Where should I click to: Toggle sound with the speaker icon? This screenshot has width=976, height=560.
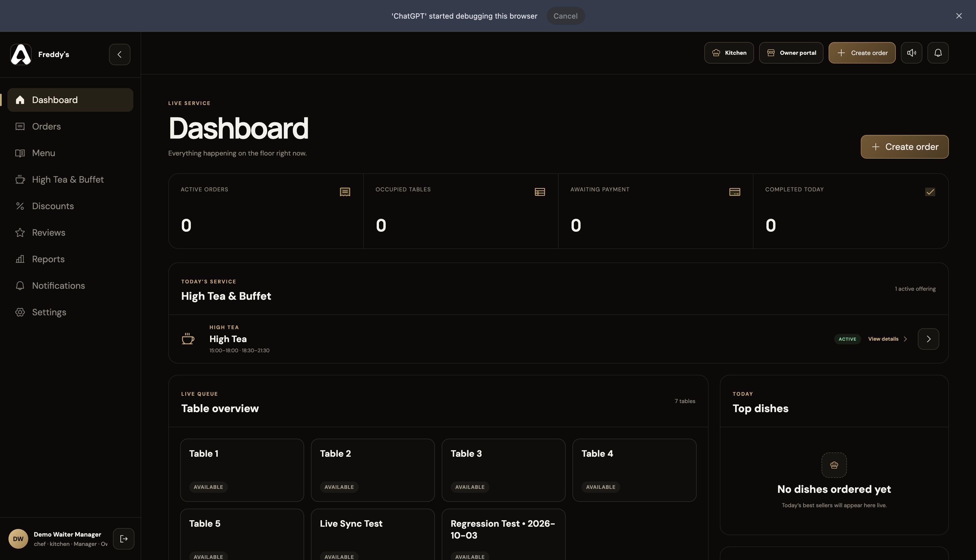(x=911, y=53)
